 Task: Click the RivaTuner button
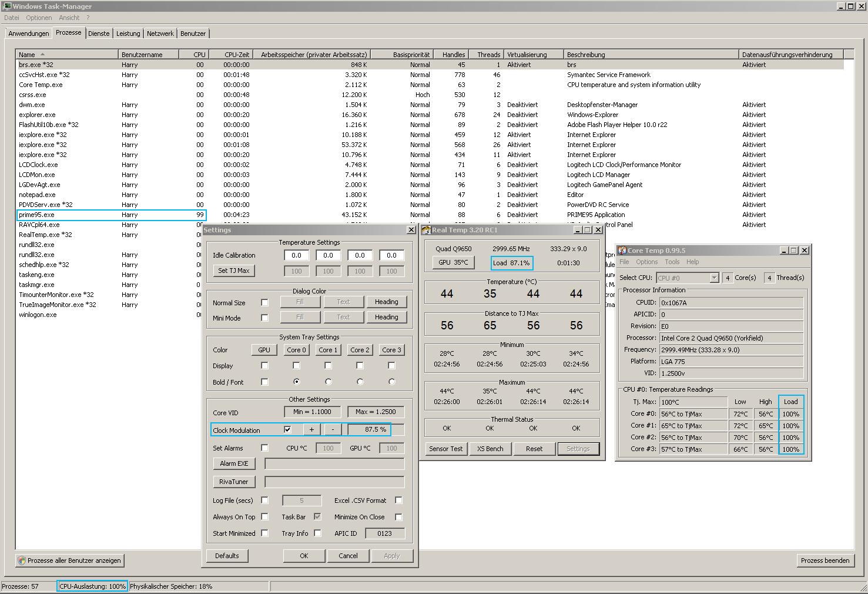pos(234,482)
